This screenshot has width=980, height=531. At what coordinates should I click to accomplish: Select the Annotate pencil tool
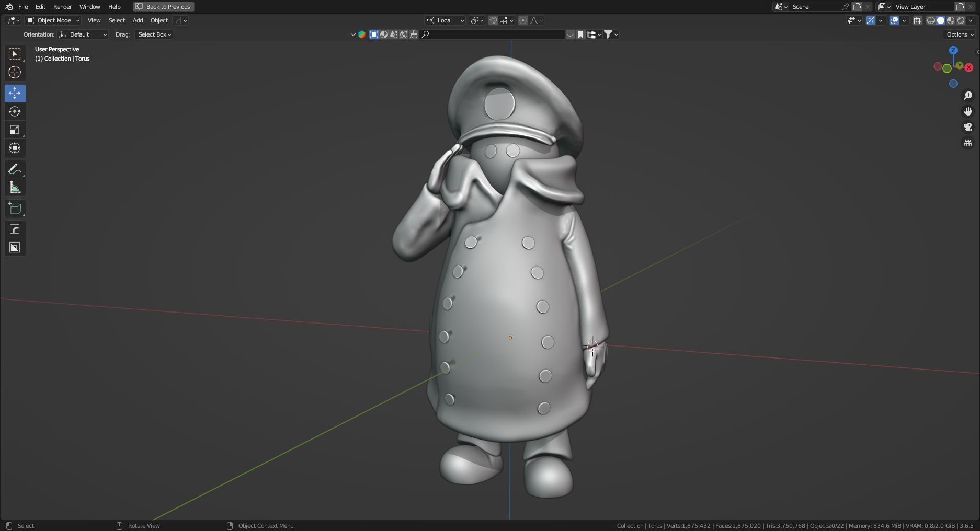tap(15, 169)
